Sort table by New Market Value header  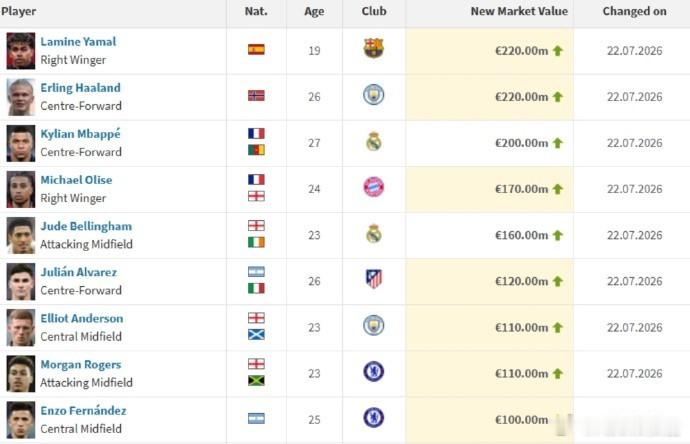point(519,11)
